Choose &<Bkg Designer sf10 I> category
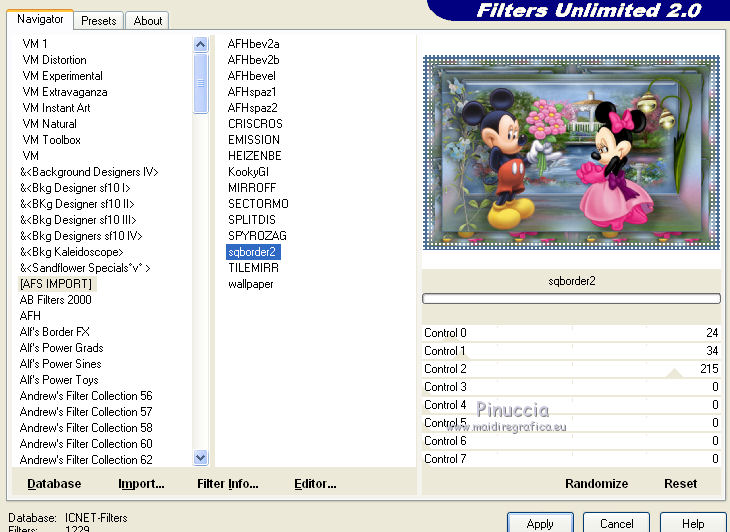The width and height of the screenshot is (730, 532). [x=75, y=188]
